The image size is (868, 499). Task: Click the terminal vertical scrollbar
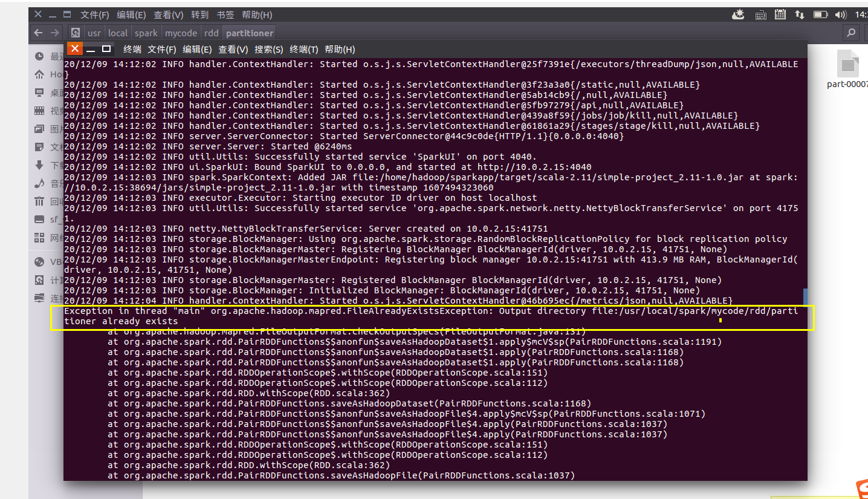[805, 296]
